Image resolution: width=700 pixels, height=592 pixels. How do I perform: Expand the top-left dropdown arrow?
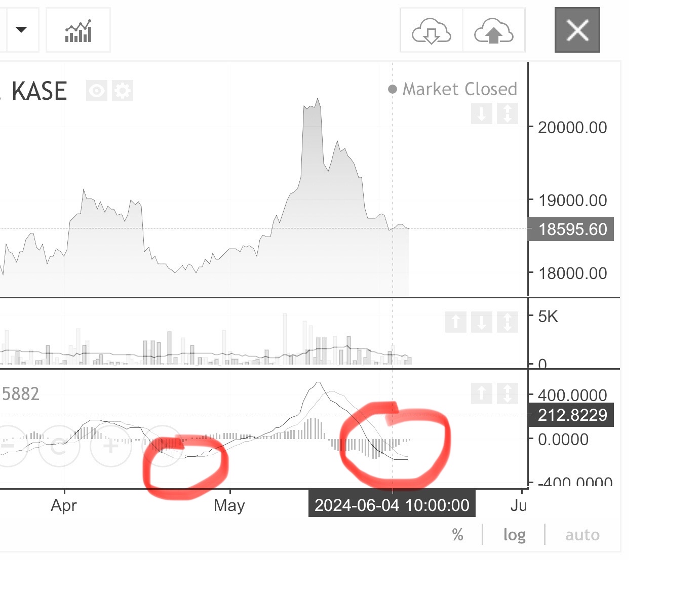pos(21,29)
